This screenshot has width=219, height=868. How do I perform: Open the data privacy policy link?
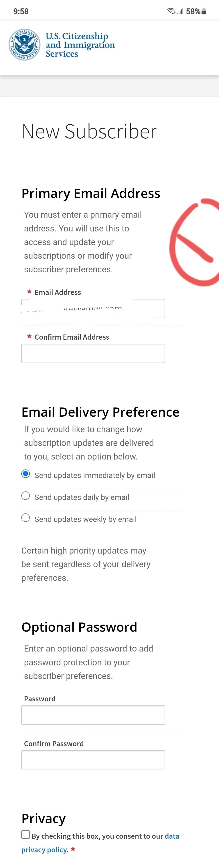coord(100,843)
